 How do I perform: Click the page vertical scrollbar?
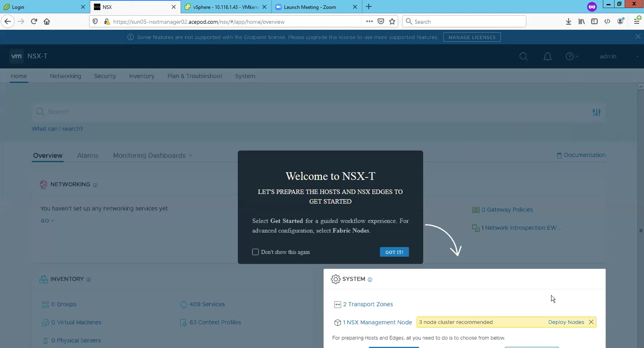point(641,216)
